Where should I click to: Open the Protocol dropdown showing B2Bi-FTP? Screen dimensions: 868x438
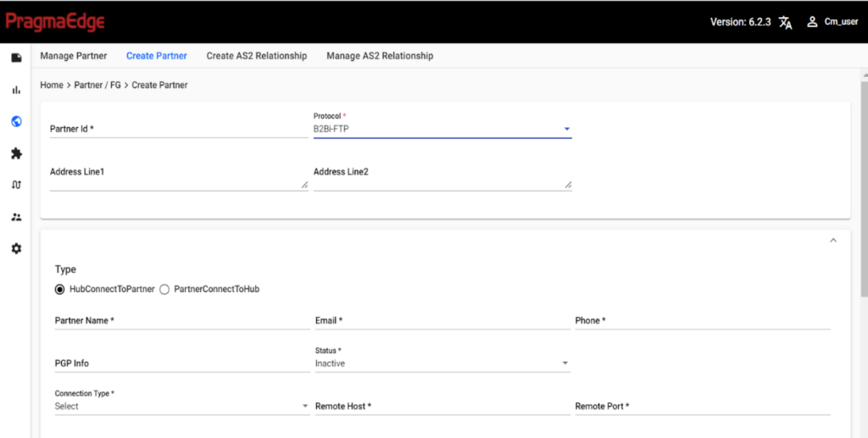(442, 129)
